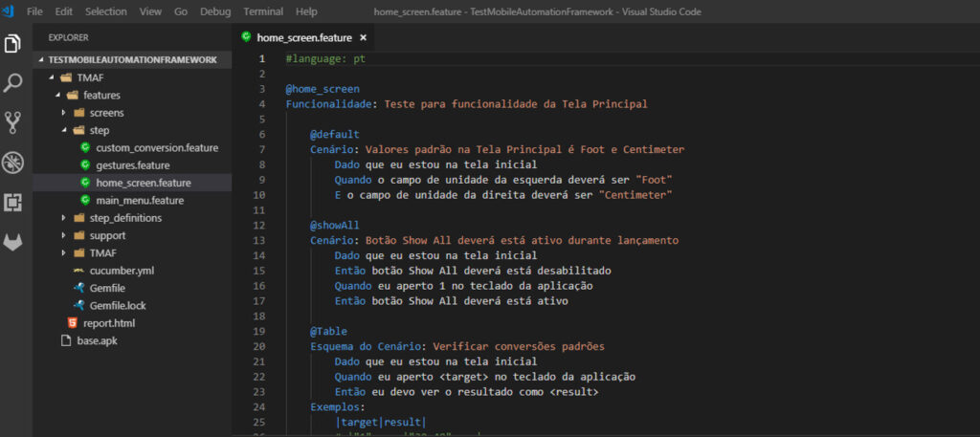The width and height of the screenshot is (980, 437).
Task: Click the Exemplos keyword on line 24
Action: pyautogui.click(x=335, y=407)
